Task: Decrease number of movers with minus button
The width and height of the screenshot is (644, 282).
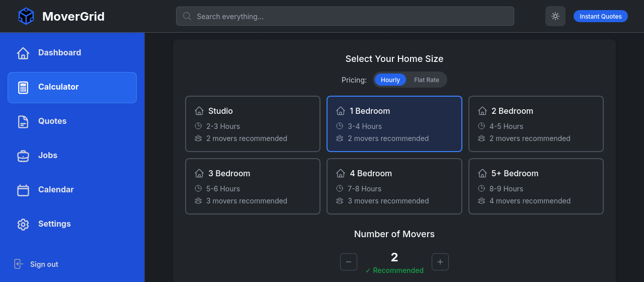Action: point(349,262)
